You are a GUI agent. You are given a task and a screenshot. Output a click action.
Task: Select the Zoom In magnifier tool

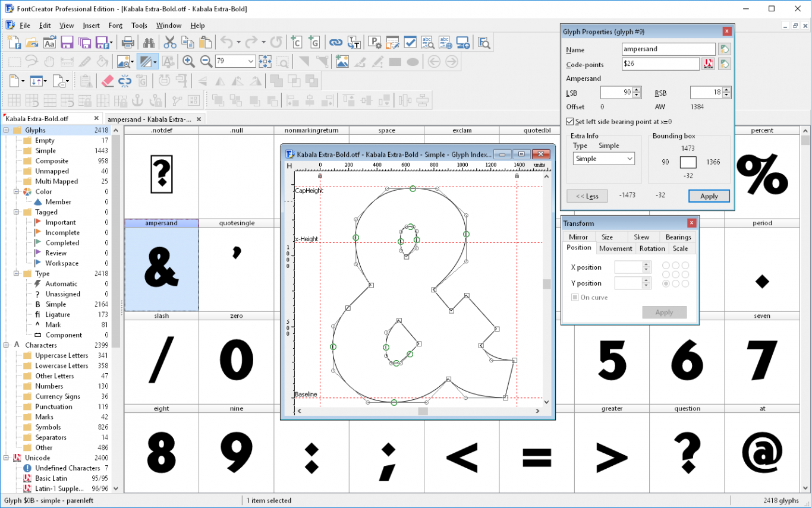pos(189,61)
